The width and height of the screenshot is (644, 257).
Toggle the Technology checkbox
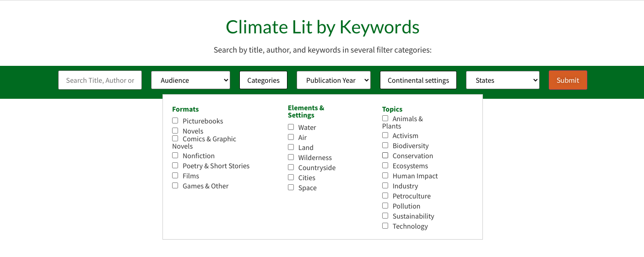385,226
